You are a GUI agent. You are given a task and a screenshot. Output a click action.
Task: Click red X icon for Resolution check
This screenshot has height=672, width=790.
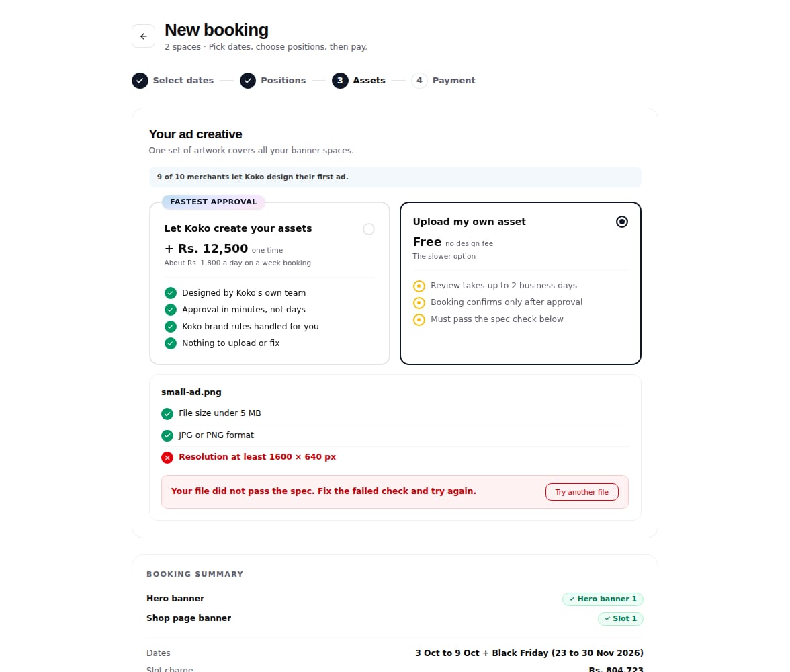click(167, 457)
